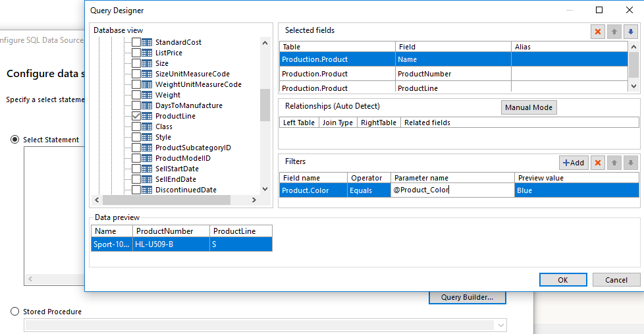The image size is (644, 334).
Task: Move selected field down
Action: click(x=630, y=32)
